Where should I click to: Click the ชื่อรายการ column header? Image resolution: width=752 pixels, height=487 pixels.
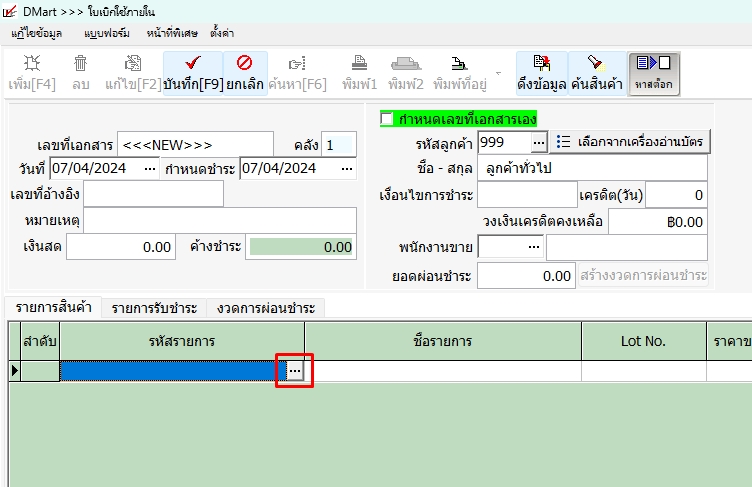tap(443, 341)
